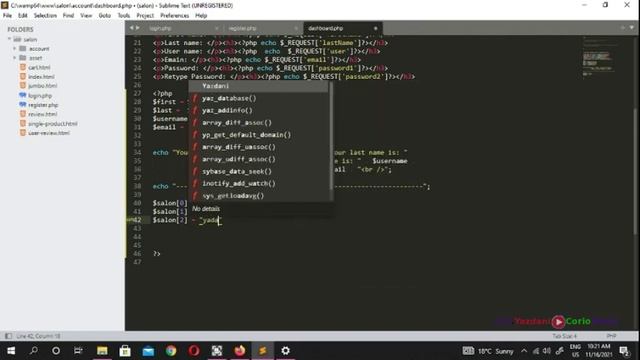
Task: Change the PHP syntax in the status bar
Action: [611, 336]
